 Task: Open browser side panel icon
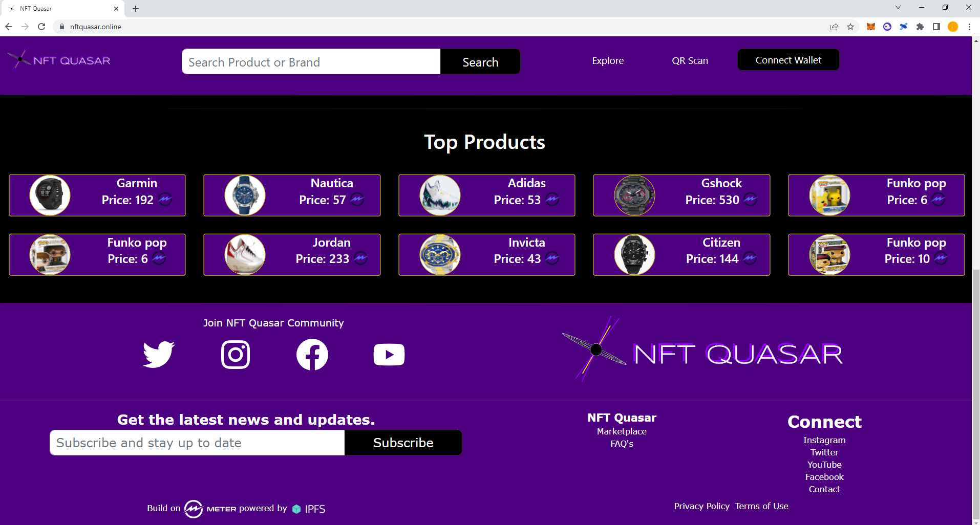pyautogui.click(x=936, y=27)
